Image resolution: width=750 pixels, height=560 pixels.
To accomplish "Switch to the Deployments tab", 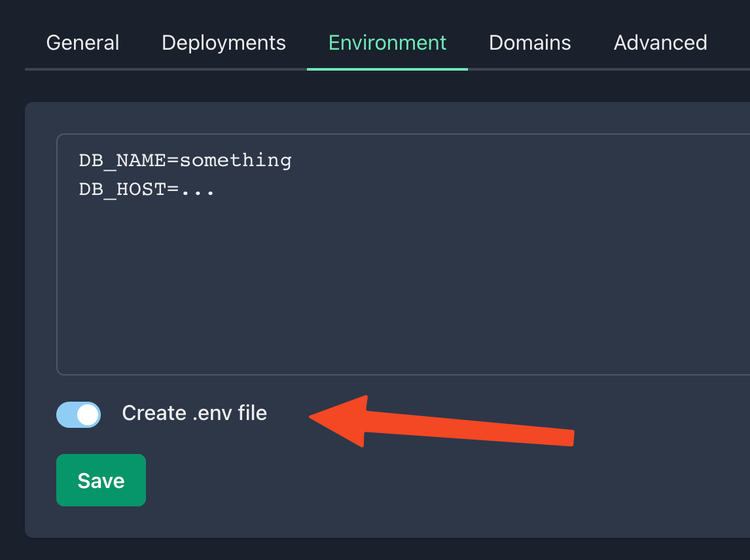I will [223, 43].
